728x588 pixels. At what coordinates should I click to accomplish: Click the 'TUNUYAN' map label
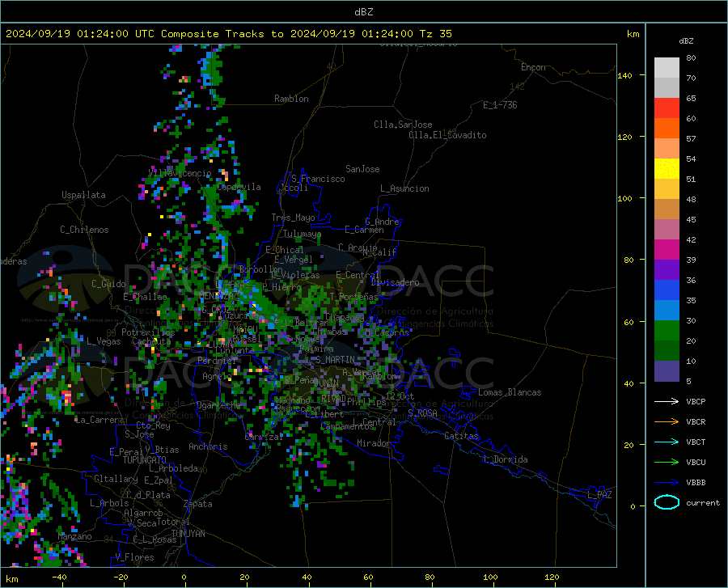point(188,534)
